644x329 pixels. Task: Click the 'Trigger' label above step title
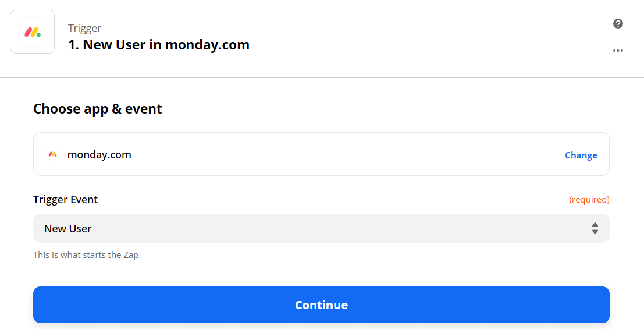(x=84, y=29)
